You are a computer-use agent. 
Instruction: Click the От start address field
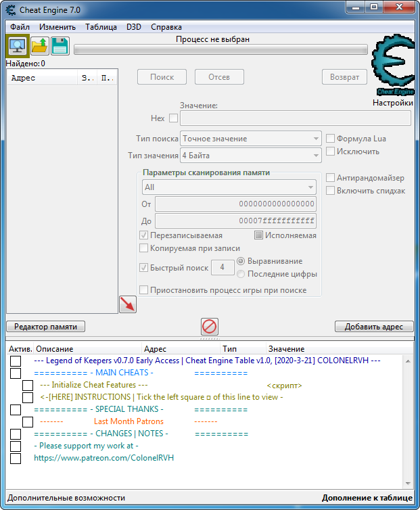(x=235, y=204)
